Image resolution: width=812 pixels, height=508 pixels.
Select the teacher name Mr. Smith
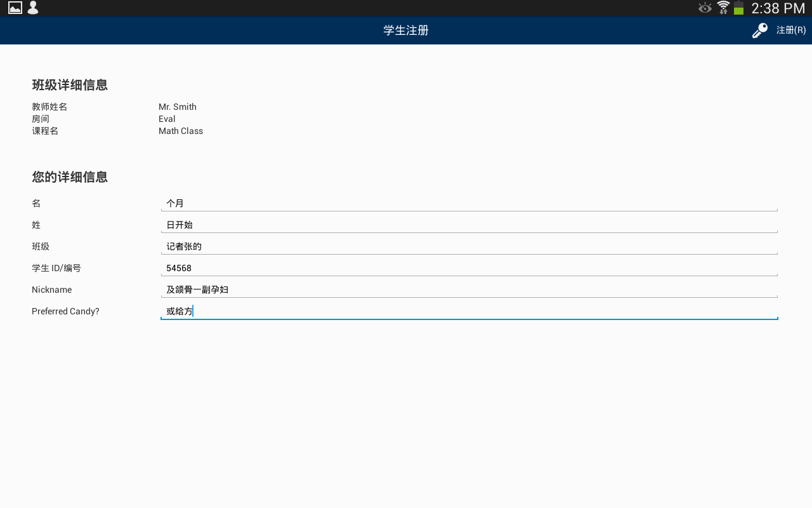[x=178, y=107]
